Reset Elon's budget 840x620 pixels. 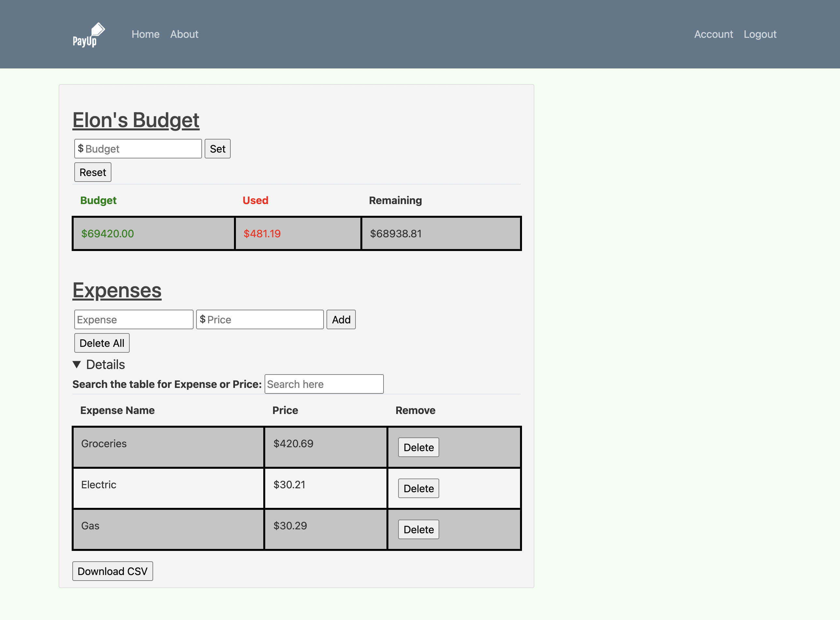(92, 172)
